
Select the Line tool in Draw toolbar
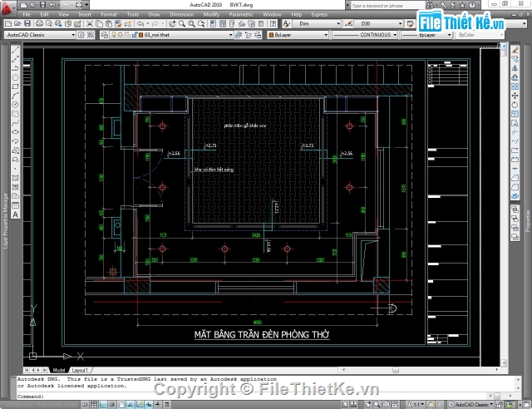(x=15, y=50)
